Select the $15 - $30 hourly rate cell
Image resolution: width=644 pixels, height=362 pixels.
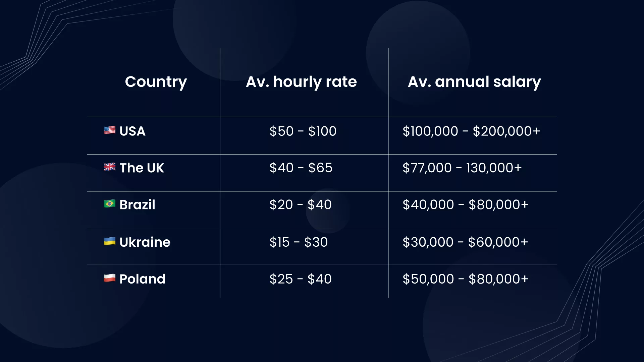tap(299, 242)
